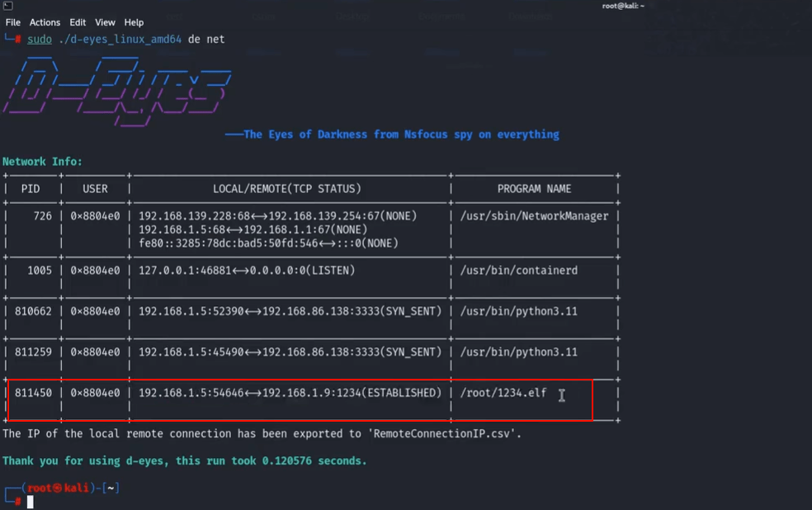Screen dimensions: 812x510
Task: Click the PROGRAM NAME column header
Action: [x=535, y=189]
